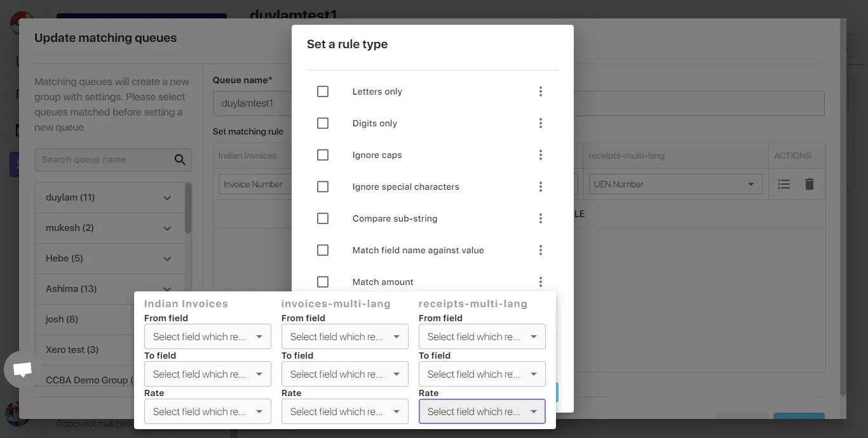Open more options for Digits only

[541, 123]
